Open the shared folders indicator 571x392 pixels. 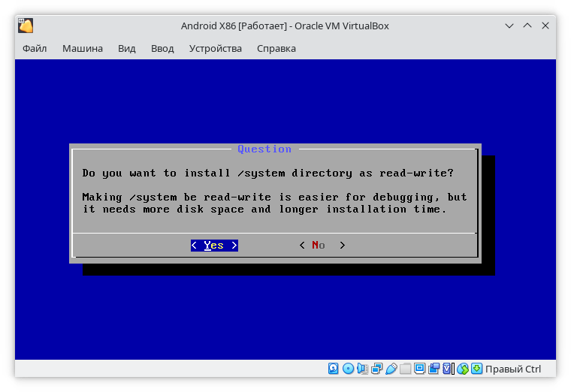pyautogui.click(x=406, y=369)
